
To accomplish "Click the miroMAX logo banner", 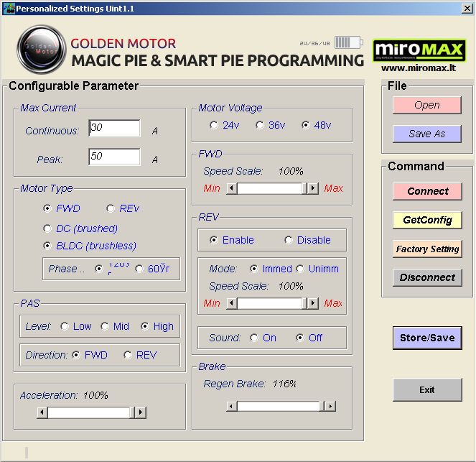I will tap(419, 51).
